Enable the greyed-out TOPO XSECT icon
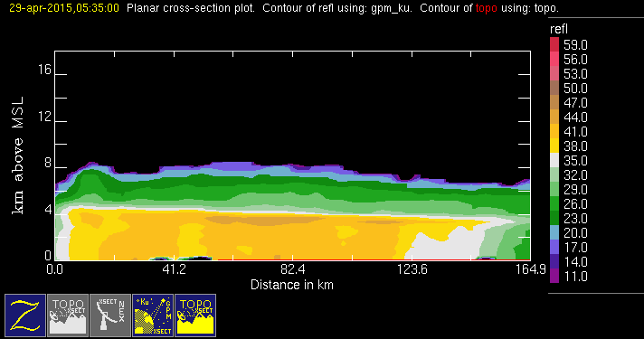 (68, 315)
